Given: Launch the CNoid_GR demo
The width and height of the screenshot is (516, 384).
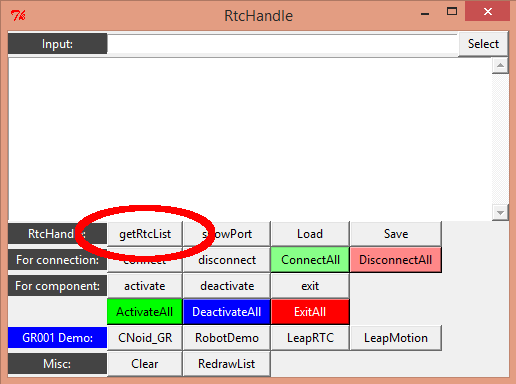Looking at the screenshot, I should [145, 338].
